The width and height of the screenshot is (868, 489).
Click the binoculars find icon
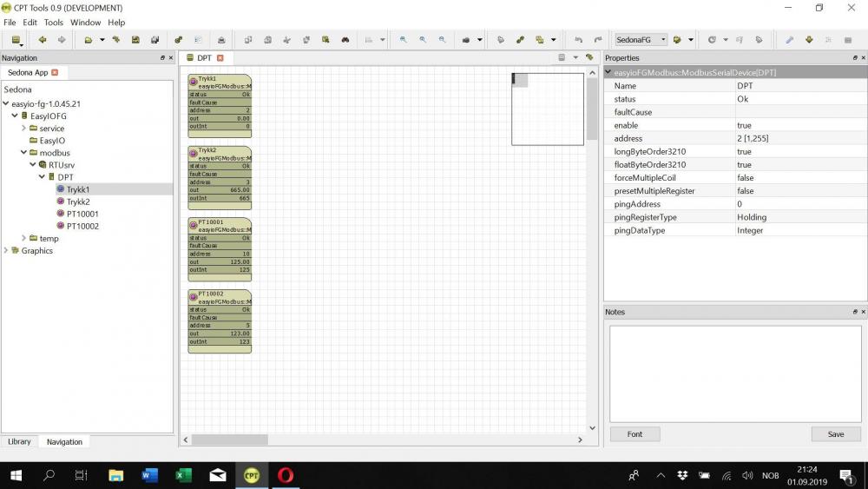coord(345,40)
